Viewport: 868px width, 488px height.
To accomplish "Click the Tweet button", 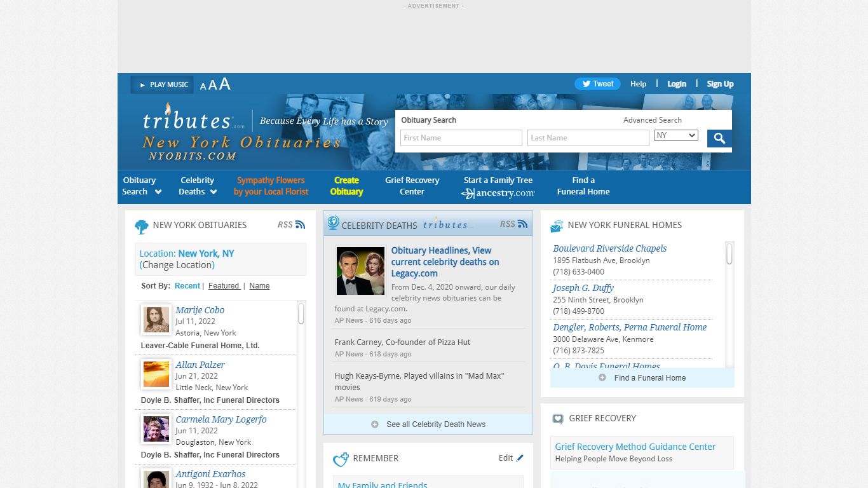I will point(598,84).
